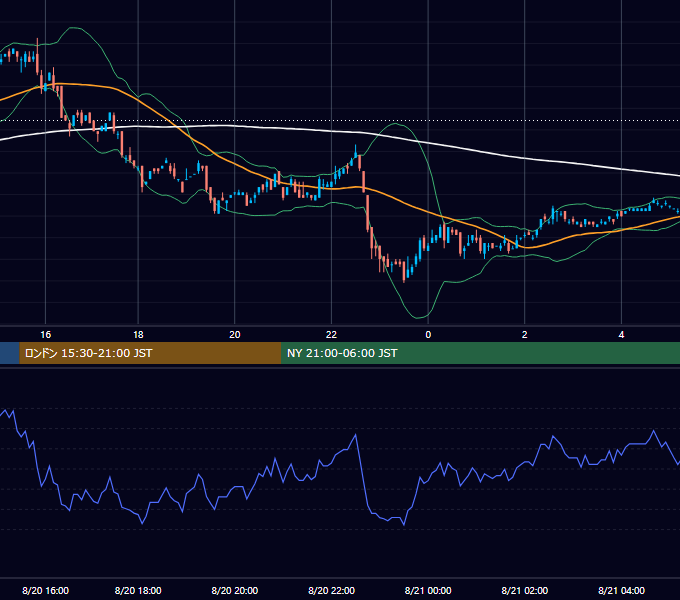680x600 pixels.
Task: Click the 8/20 20:00 date label
Action: click(235, 590)
